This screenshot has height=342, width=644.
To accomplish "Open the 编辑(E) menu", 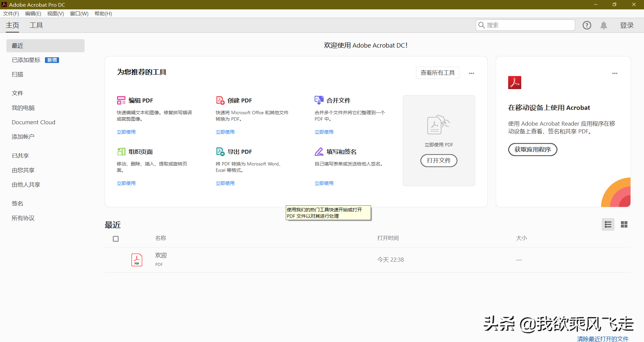I will pos(33,13).
